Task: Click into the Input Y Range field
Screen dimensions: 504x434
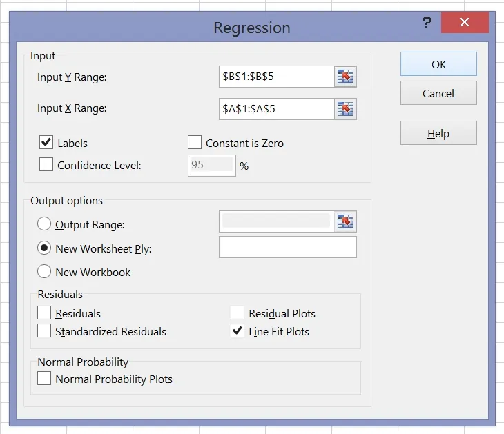Action: (x=275, y=77)
